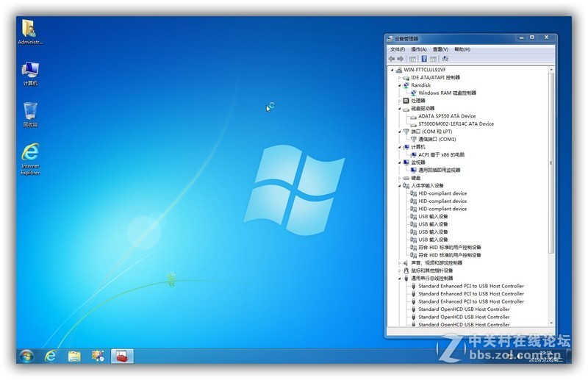The height and width of the screenshot is (380, 588).
Task: Select the 声音、视频和游戏控制器 row
Action: (437, 263)
